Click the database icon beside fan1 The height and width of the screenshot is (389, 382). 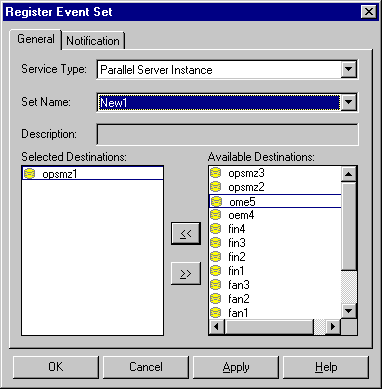click(216, 313)
